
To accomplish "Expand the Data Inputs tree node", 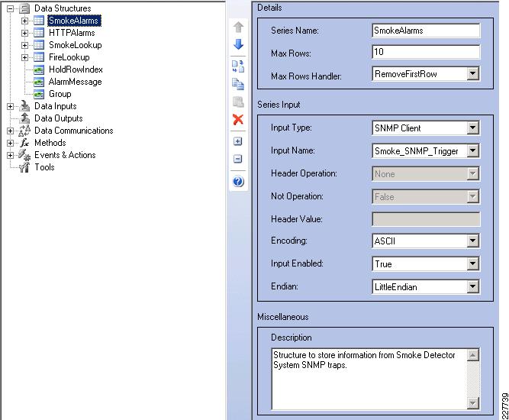I will tap(11, 107).
